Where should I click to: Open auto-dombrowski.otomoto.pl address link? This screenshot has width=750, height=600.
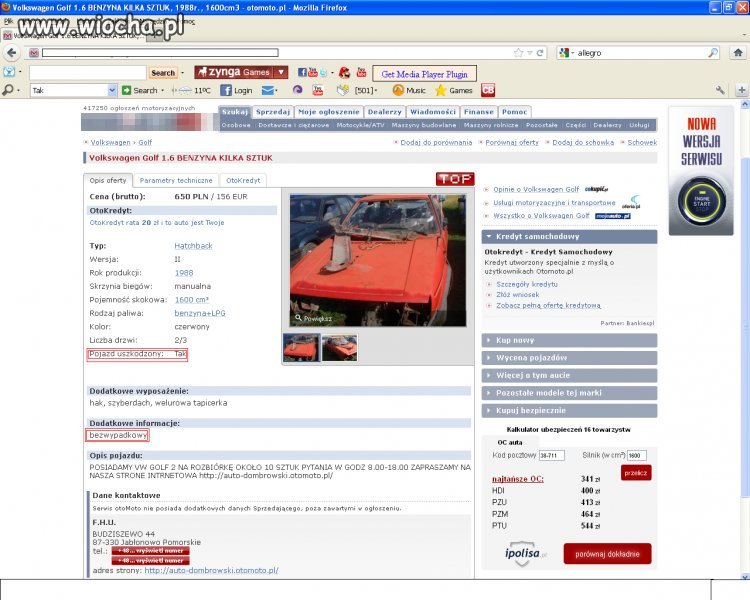[x=211, y=570]
